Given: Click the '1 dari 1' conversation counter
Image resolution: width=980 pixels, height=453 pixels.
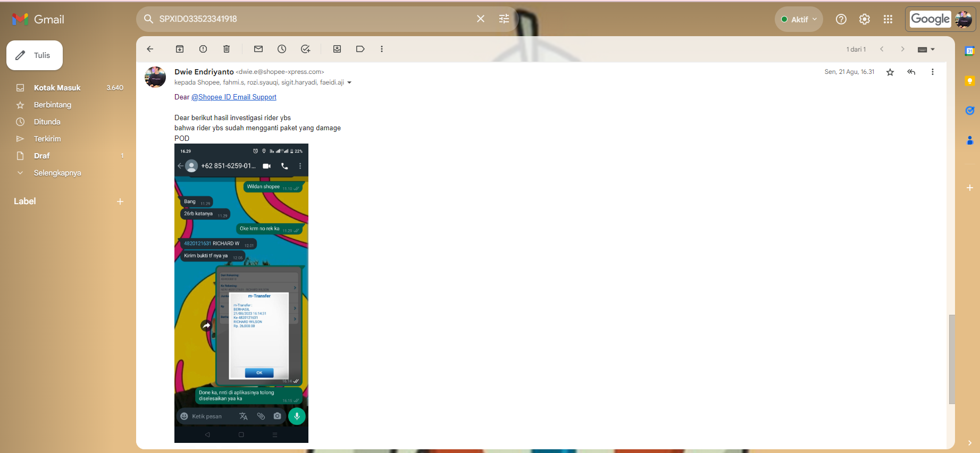Looking at the screenshot, I should [x=856, y=49].
